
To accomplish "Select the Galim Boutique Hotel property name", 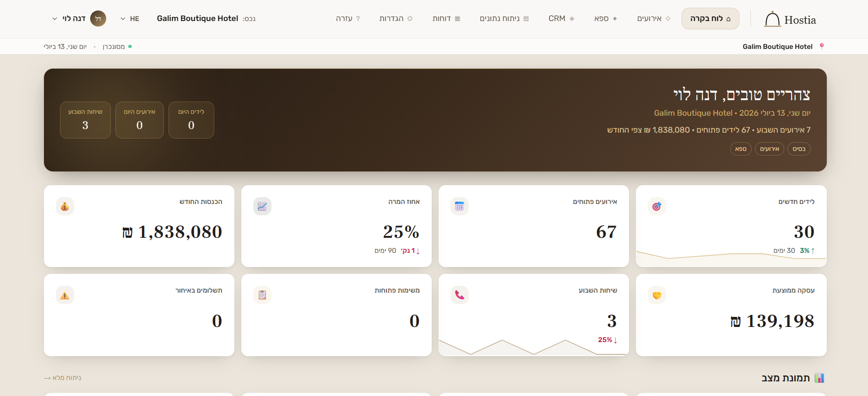I will coord(197,18).
